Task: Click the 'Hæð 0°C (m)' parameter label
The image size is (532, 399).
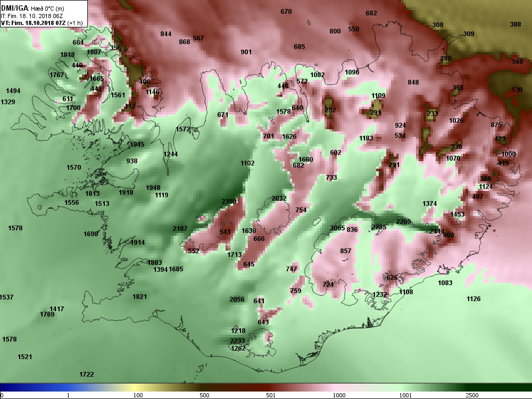Action: pos(47,9)
